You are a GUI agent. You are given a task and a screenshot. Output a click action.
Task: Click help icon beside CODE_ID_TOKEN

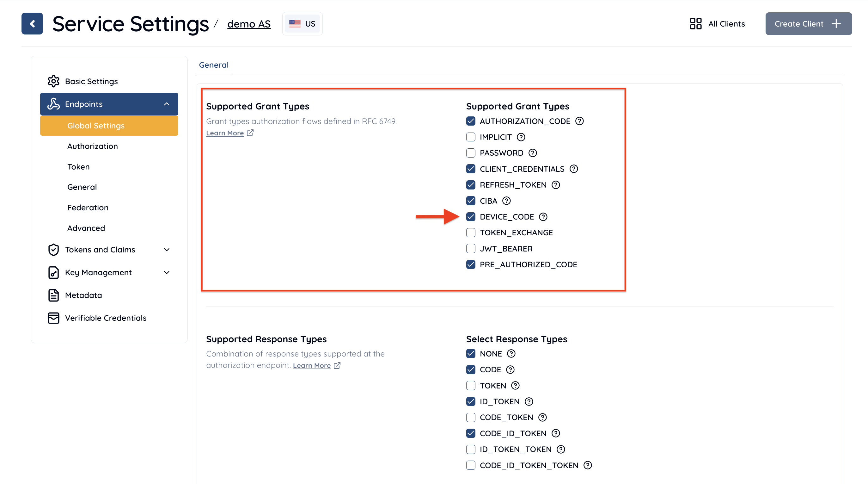tap(556, 433)
